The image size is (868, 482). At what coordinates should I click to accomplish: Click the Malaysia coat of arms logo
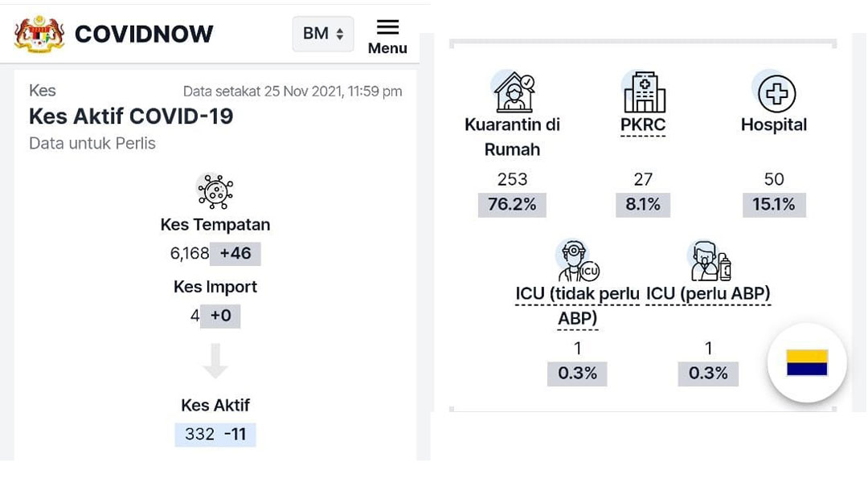pyautogui.click(x=39, y=35)
